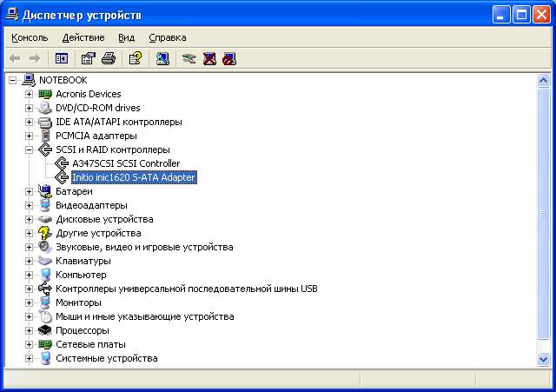Viewport: 556px width, 392px height.
Task: Open the Консоль menu
Action: click(x=30, y=37)
